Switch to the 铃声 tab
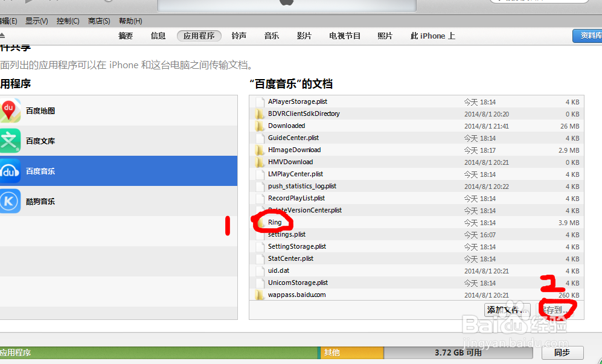Viewport: 602px width, 364px height. point(239,36)
